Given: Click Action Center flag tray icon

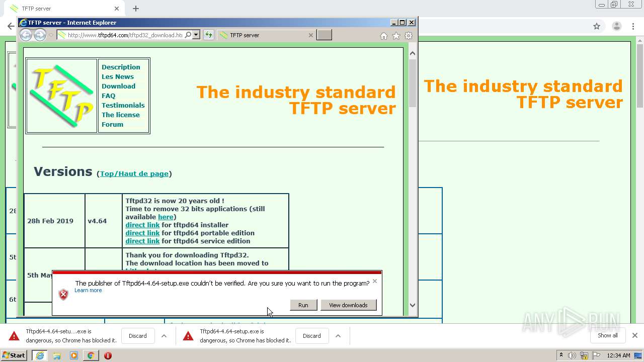Looking at the screenshot, I should pyautogui.click(x=597, y=355).
